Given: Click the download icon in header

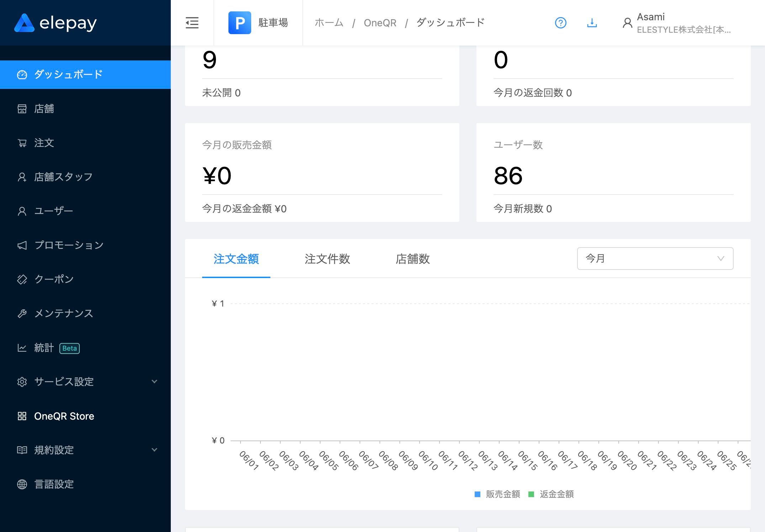Looking at the screenshot, I should 592,23.
